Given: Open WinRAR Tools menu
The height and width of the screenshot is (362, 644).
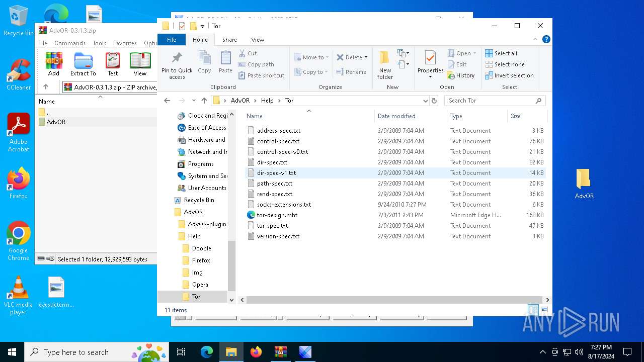Looking at the screenshot, I should click(99, 43).
